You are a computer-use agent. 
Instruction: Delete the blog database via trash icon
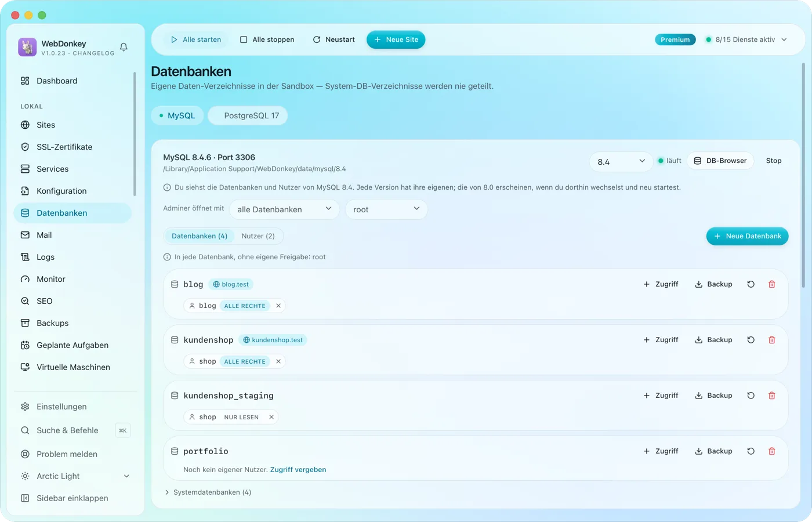(x=772, y=284)
